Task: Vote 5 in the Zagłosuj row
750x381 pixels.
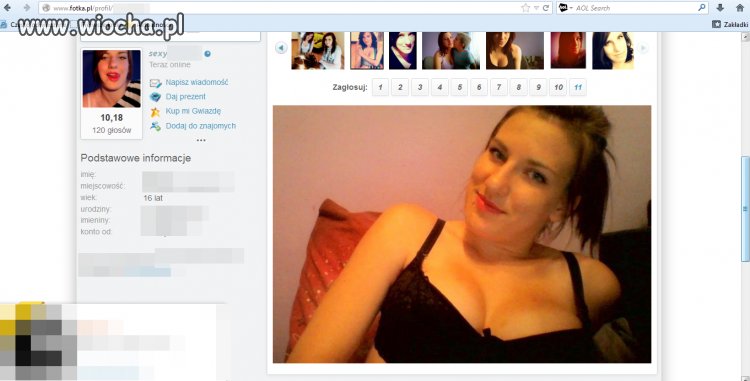Action: tap(459, 87)
